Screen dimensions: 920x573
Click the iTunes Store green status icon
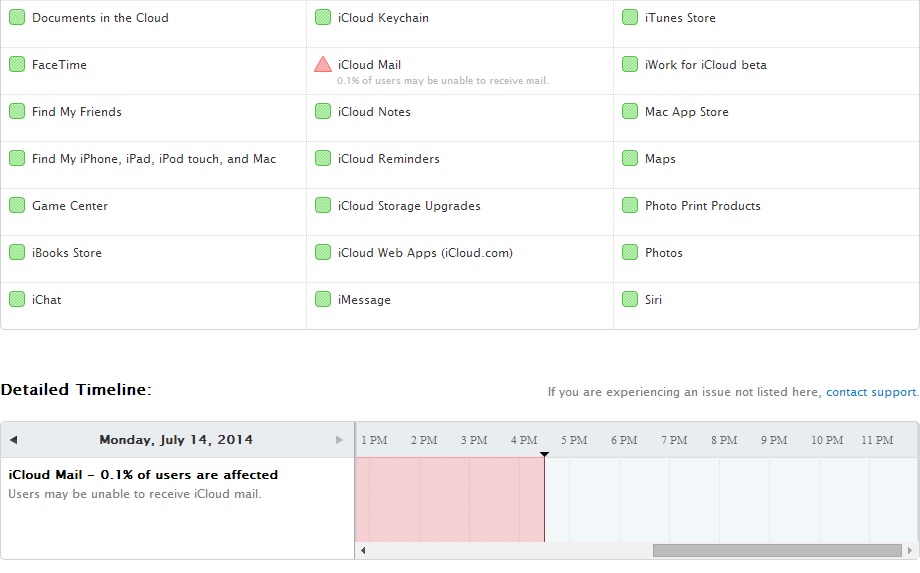coord(630,18)
